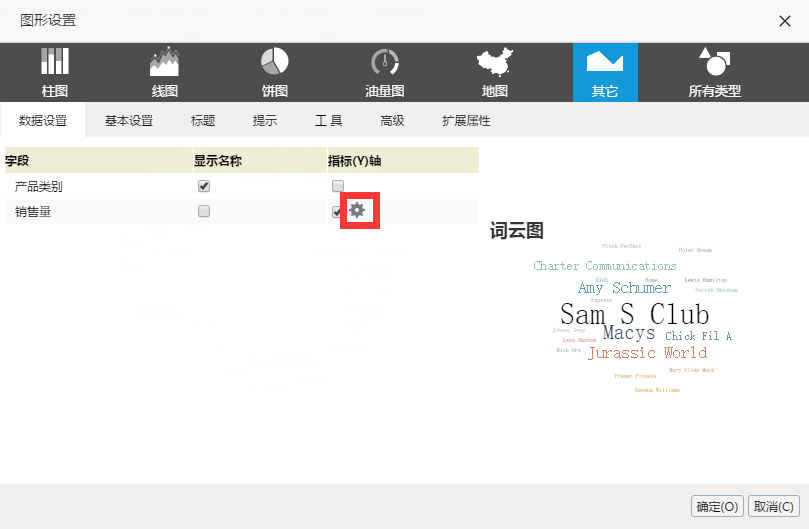
Task: Open the 提示 tab
Action: [x=265, y=120]
